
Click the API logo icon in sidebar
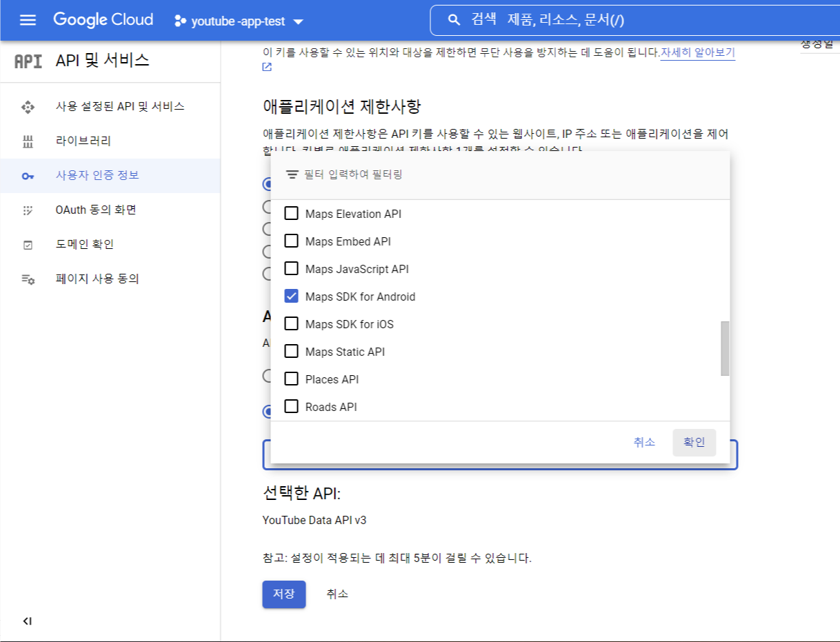[x=28, y=61]
